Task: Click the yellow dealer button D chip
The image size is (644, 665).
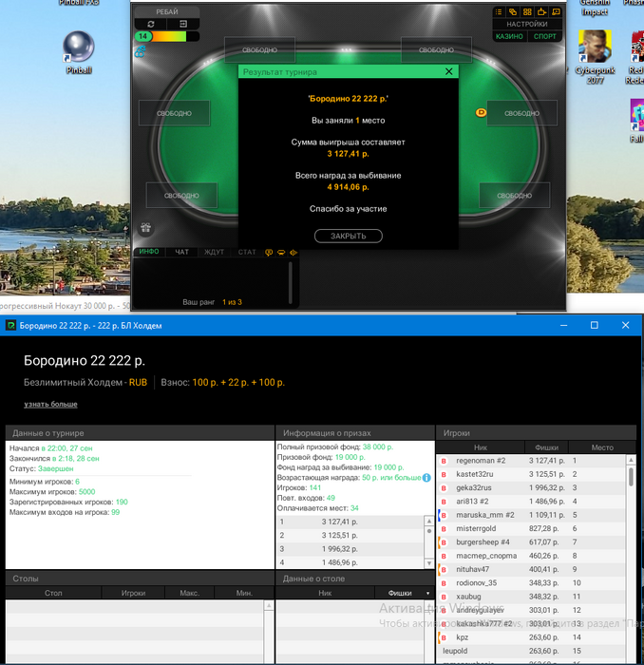Action: [x=481, y=112]
